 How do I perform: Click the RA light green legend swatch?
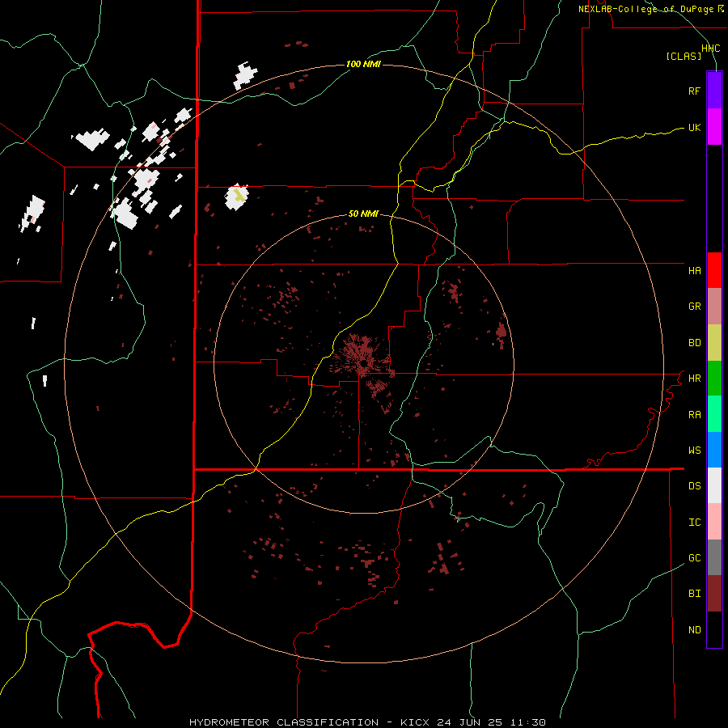pyautogui.click(x=714, y=414)
